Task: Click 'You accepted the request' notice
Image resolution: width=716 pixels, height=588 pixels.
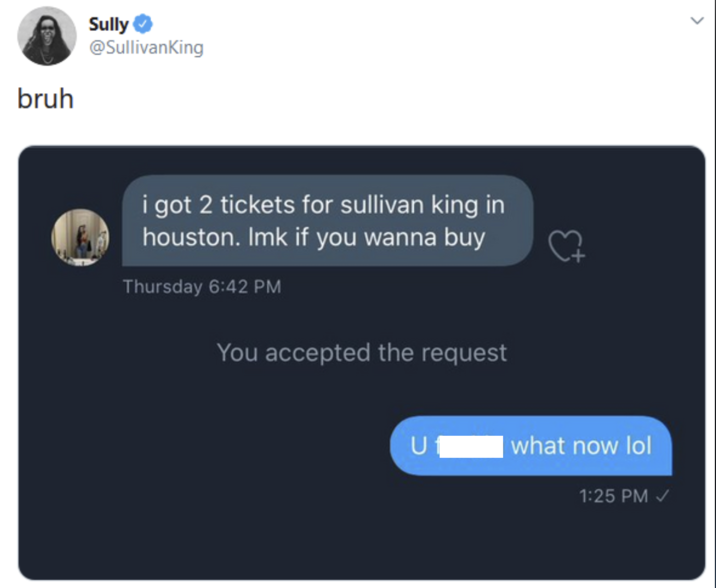Action: click(x=361, y=352)
